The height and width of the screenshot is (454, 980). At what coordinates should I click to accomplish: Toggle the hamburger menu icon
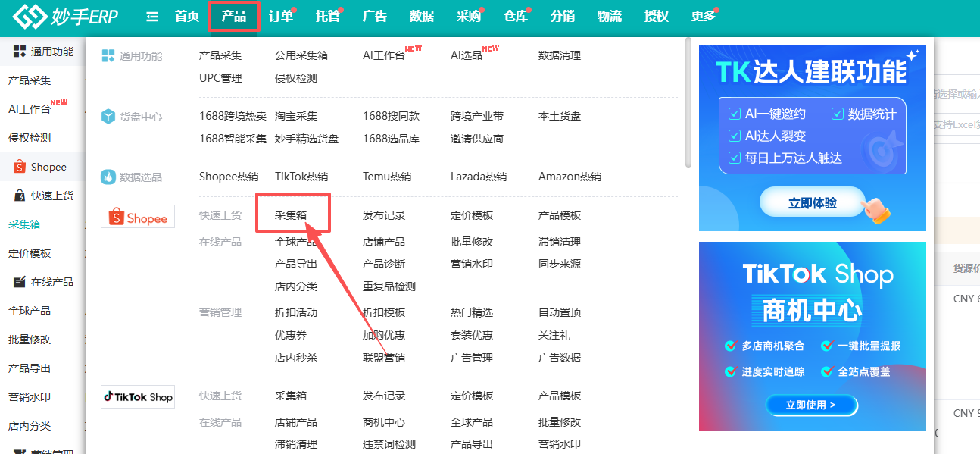tap(152, 17)
